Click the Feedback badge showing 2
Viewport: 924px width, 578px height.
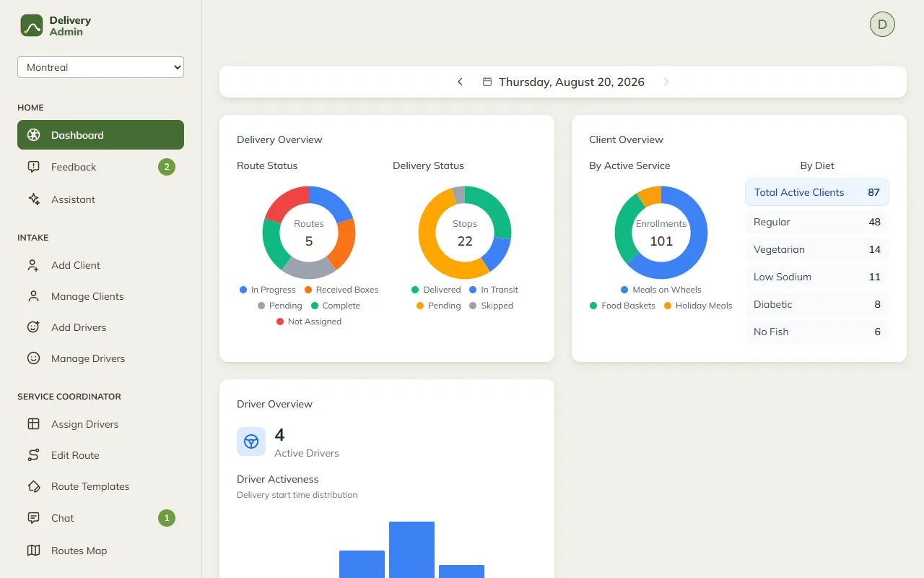click(167, 167)
